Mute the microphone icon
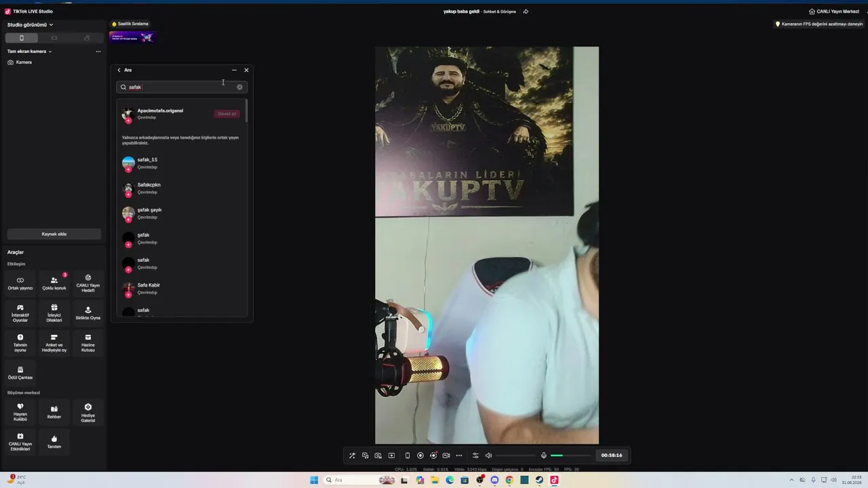The image size is (868, 488). click(543, 455)
